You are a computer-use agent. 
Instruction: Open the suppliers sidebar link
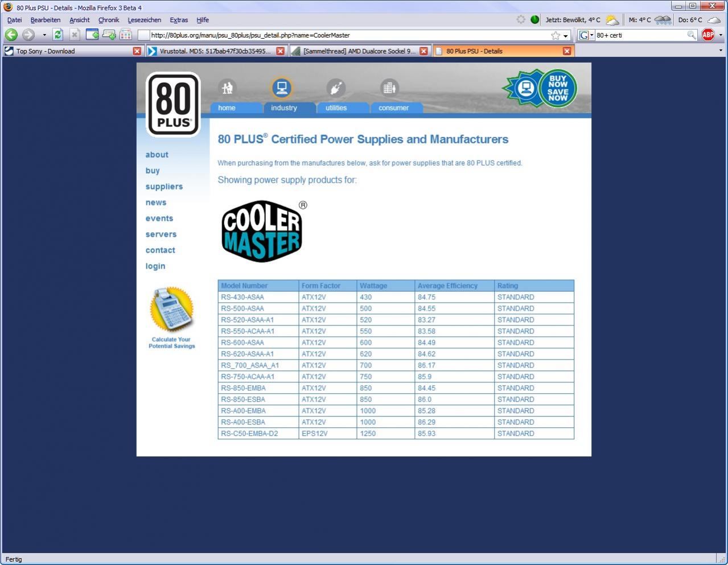point(164,187)
